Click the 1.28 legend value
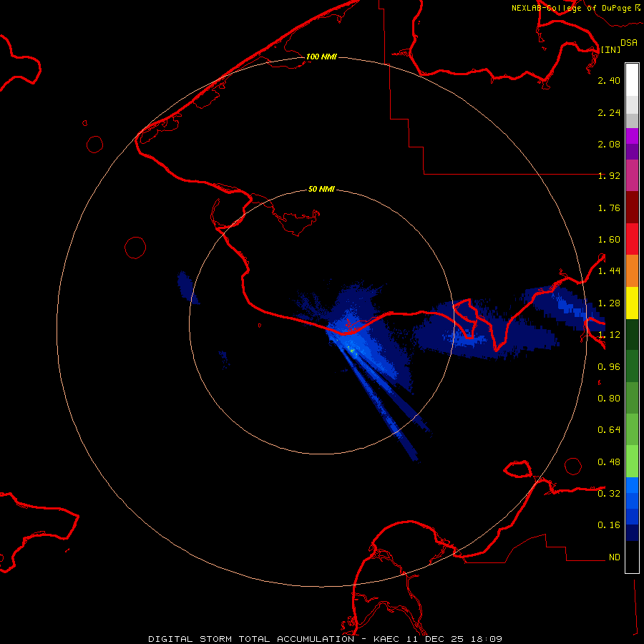 pos(609,303)
